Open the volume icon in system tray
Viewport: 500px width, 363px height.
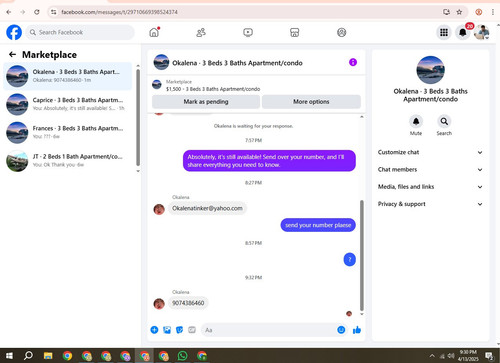[x=451, y=356]
